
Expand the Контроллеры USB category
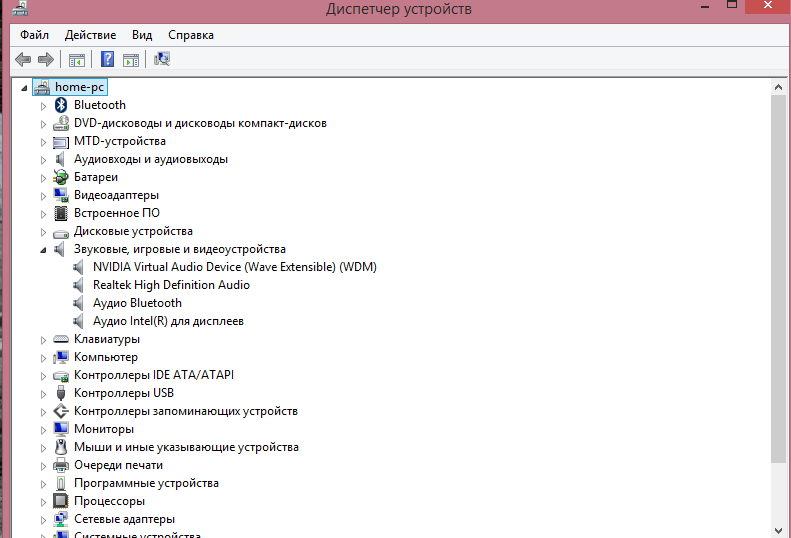pyautogui.click(x=43, y=393)
